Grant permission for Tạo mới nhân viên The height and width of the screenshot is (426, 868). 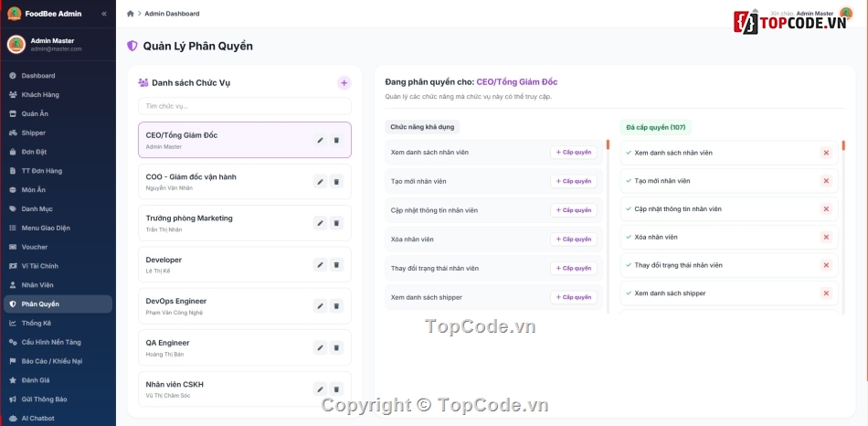coord(574,181)
